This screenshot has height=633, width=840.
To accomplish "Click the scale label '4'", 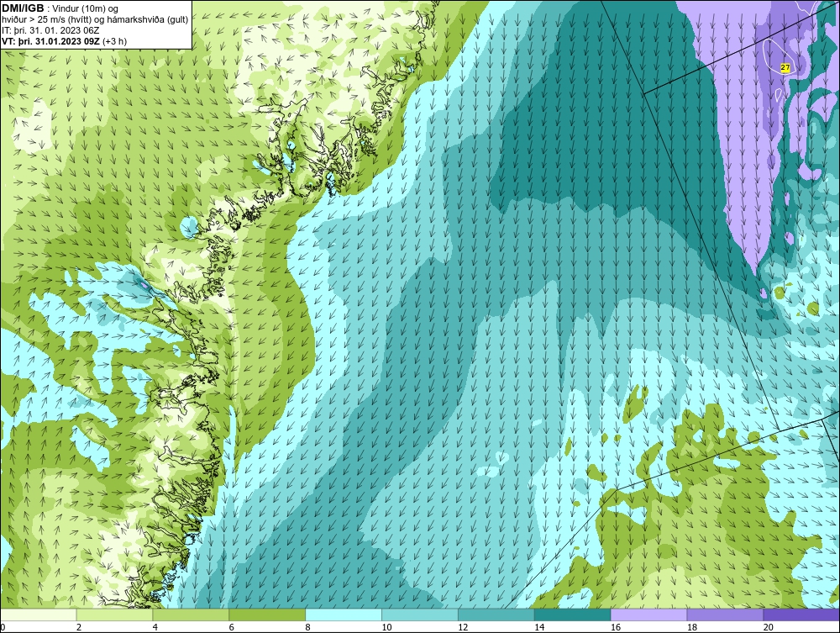I will (155, 627).
